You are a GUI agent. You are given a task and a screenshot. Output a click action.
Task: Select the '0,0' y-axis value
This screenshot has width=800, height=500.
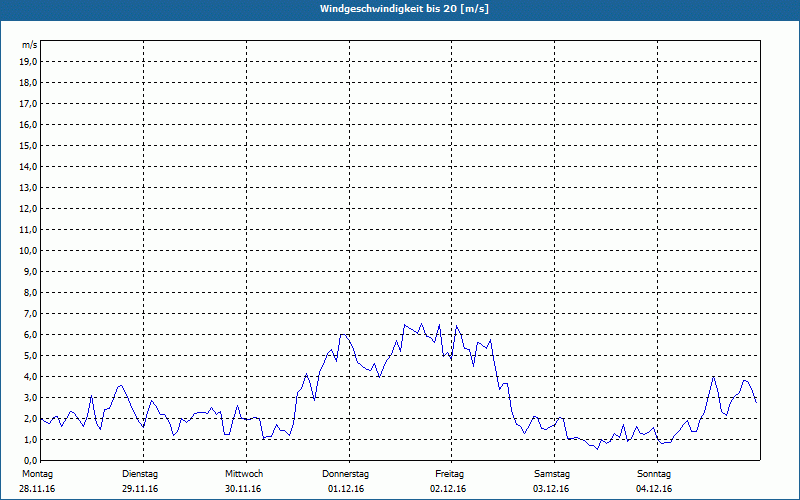[x=31, y=460]
